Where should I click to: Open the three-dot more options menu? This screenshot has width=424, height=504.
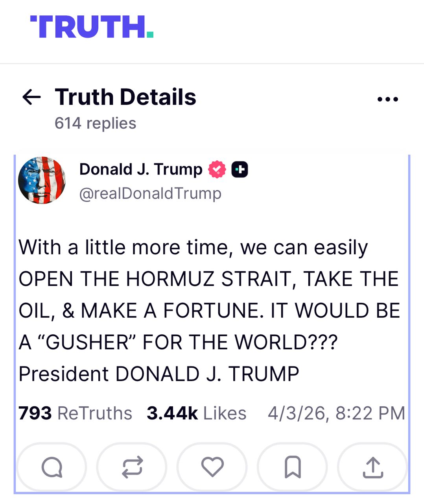(387, 99)
